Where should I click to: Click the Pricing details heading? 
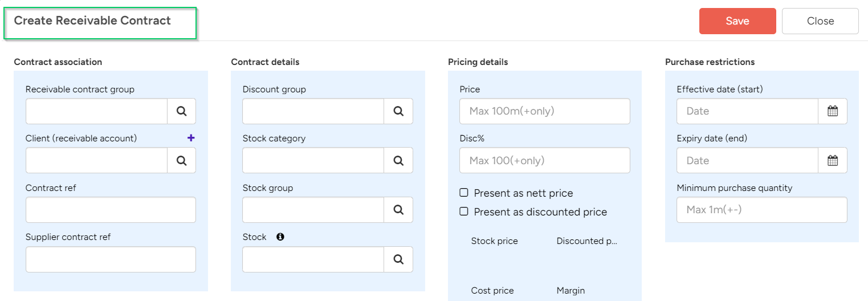point(478,62)
